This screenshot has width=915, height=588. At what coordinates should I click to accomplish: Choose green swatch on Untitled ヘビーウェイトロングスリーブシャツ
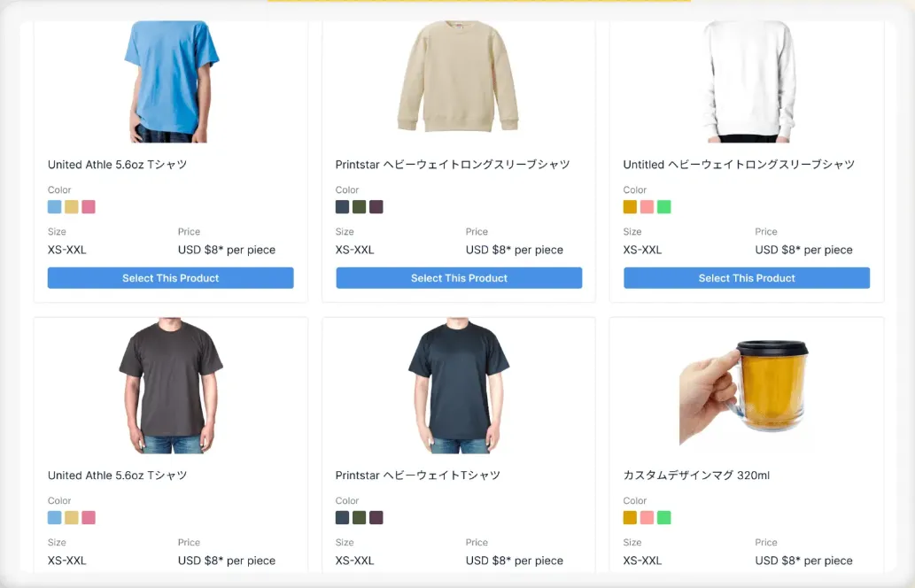(664, 207)
